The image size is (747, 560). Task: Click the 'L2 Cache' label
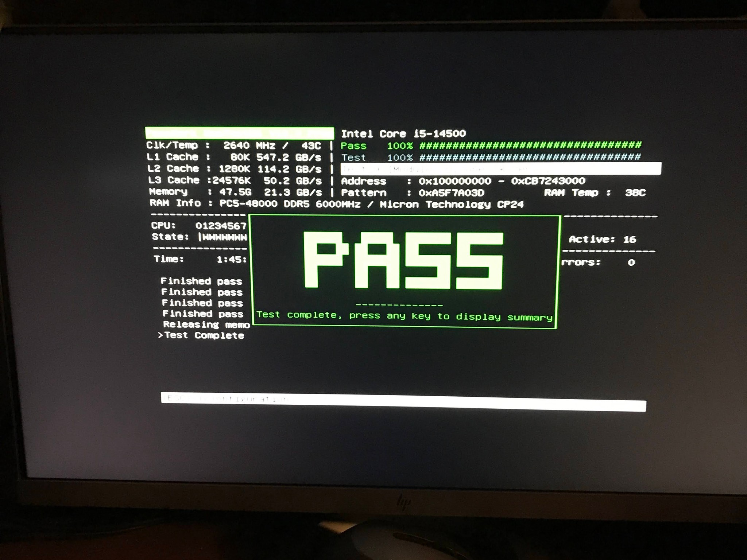pos(173,168)
